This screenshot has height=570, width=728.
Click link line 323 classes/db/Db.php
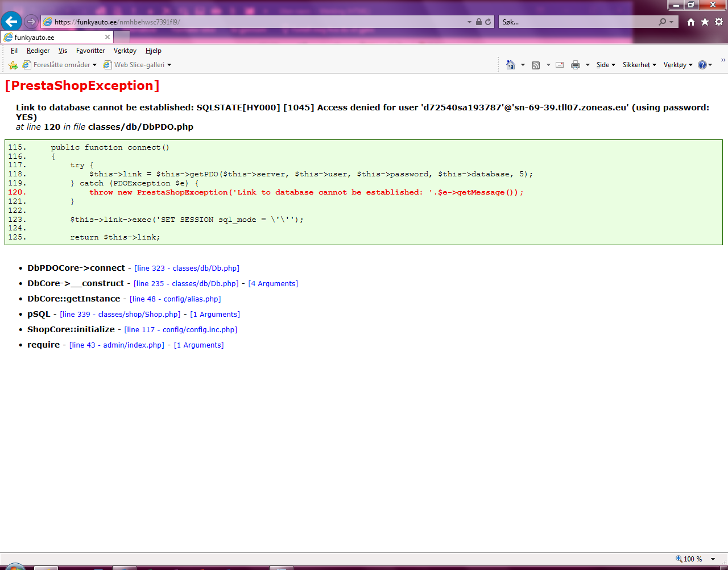click(x=187, y=268)
